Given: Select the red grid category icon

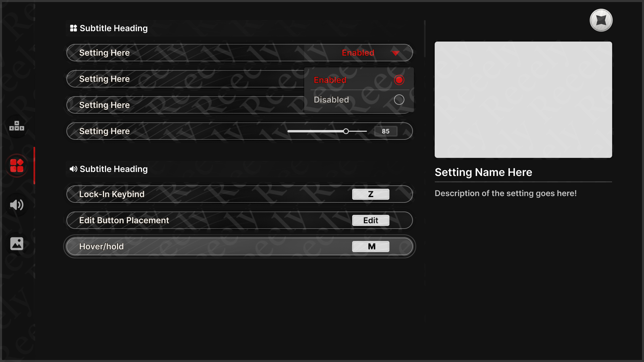Looking at the screenshot, I should click(x=17, y=166).
